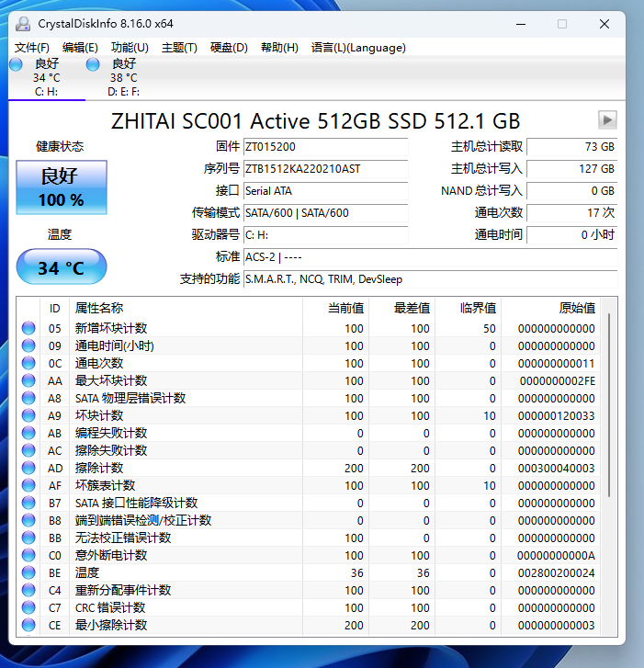Image resolution: width=644 pixels, height=668 pixels.
Task: Click the 34 °C temperature button
Action: [x=62, y=267]
